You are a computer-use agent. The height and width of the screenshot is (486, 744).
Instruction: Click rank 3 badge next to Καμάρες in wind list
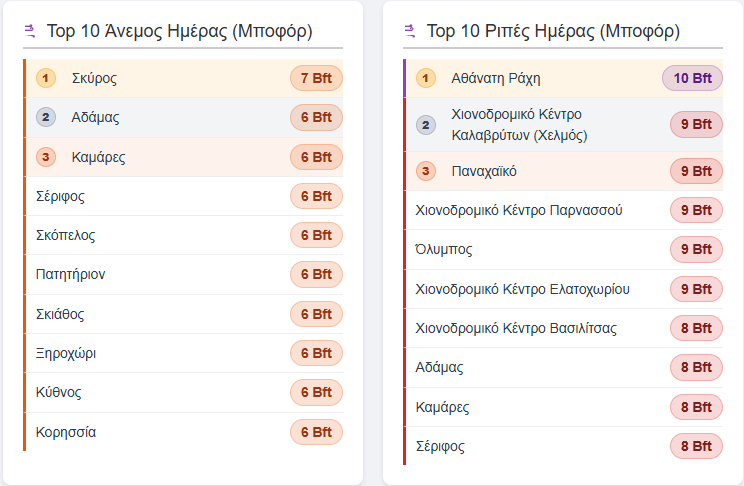(x=46, y=157)
